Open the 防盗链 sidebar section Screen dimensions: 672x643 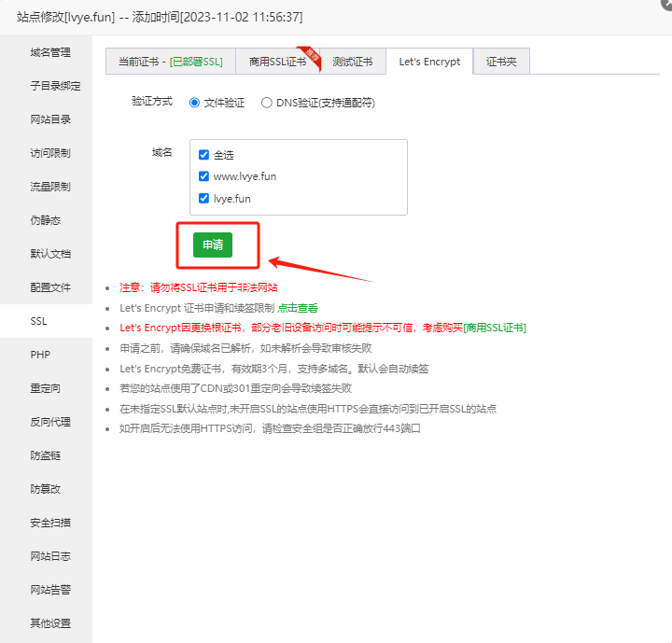(46, 455)
